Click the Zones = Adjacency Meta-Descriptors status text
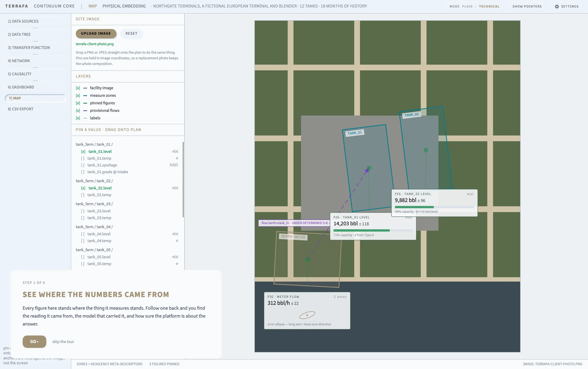 [109, 364]
